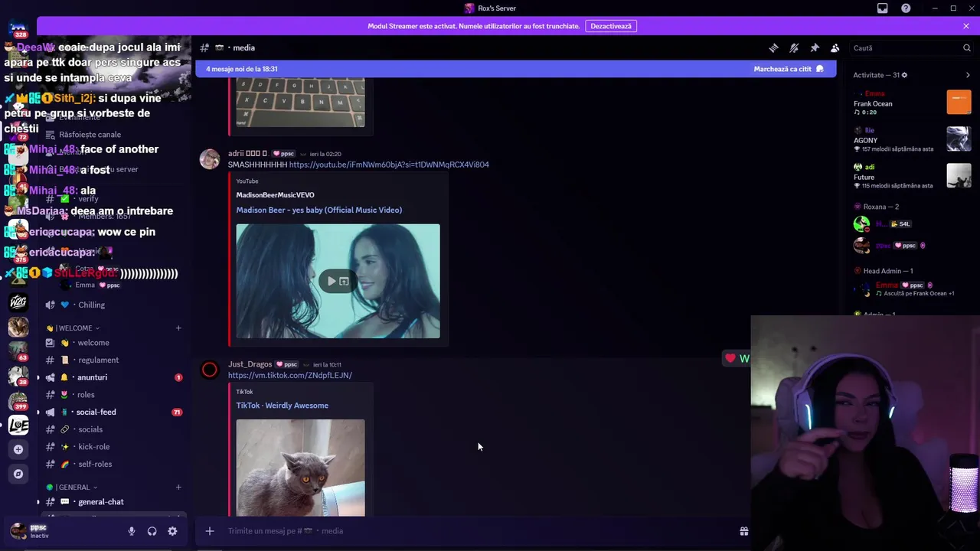Open the youtu.be link in adrii's message
The width and height of the screenshot is (980, 551).
pos(389,165)
